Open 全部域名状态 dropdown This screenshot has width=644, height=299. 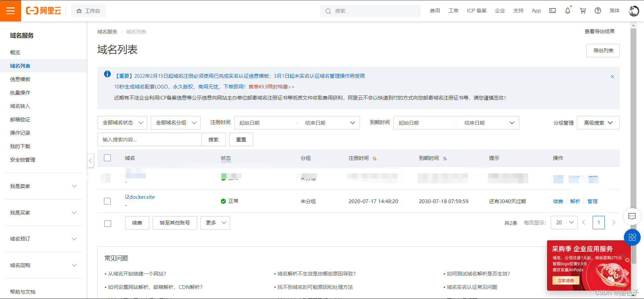click(122, 123)
